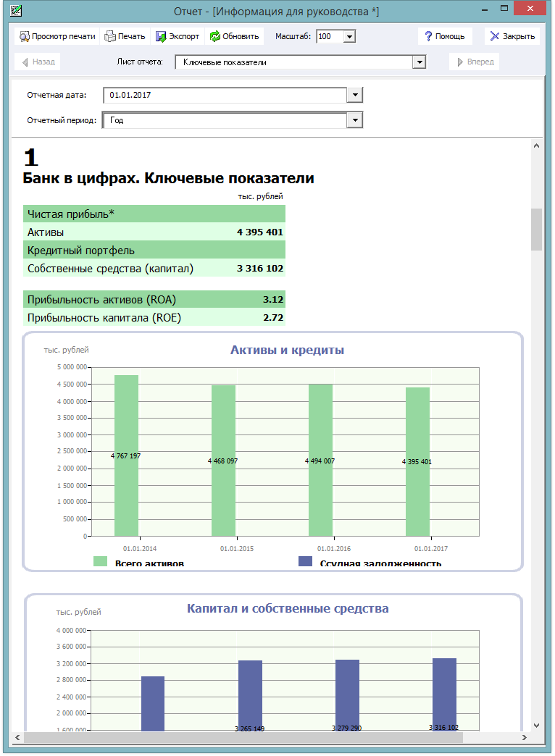
Task: Go back with Назад arrow
Action: point(38,62)
